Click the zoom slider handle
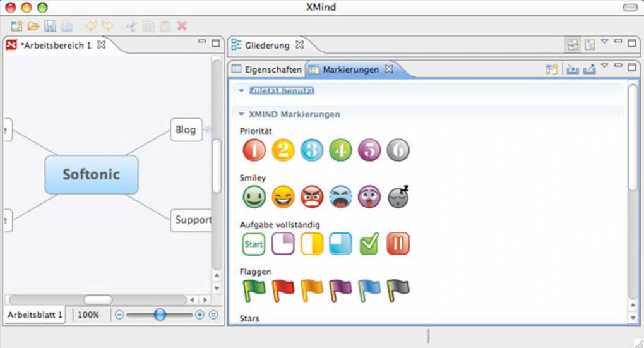644x348 pixels. (x=160, y=315)
